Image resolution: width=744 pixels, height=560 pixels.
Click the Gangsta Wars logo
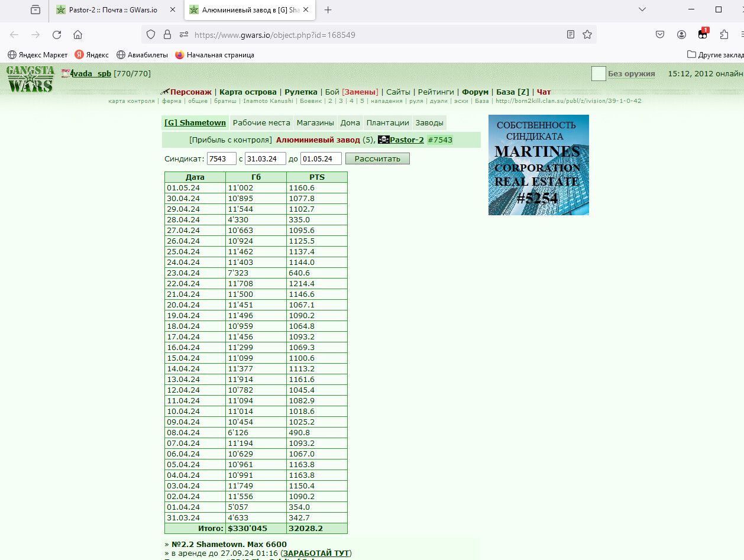click(30, 79)
